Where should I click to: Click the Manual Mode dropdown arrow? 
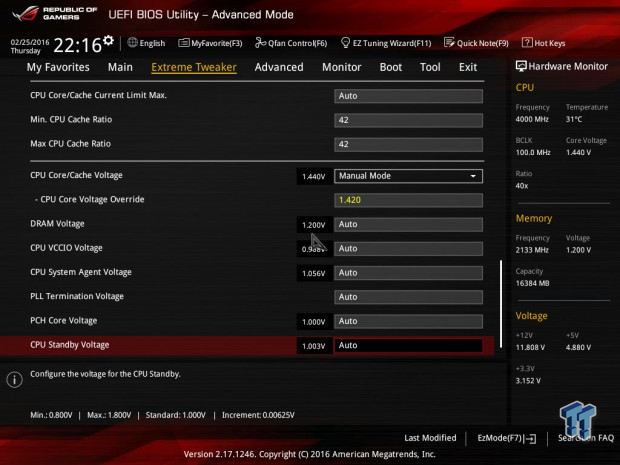coord(473,176)
